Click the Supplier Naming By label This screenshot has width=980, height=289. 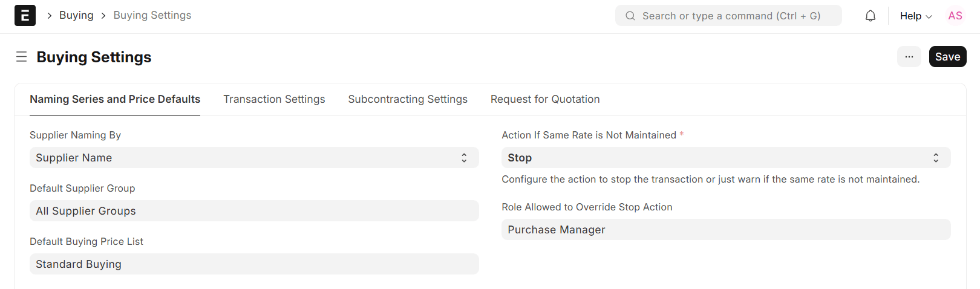click(75, 135)
